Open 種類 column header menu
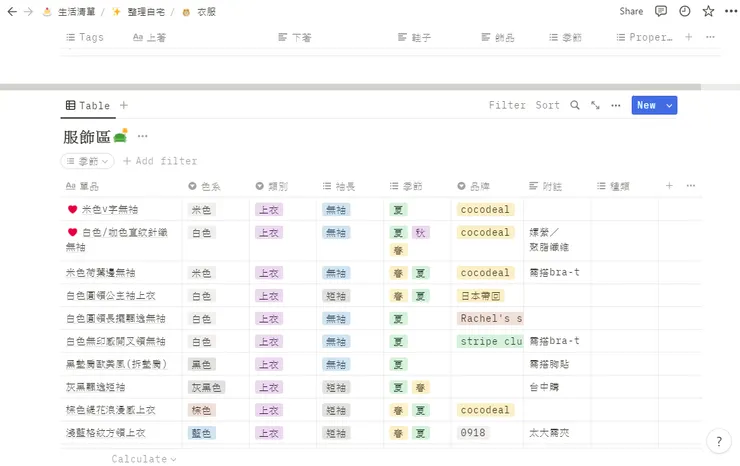740x466 pixels. click(613, 186)
